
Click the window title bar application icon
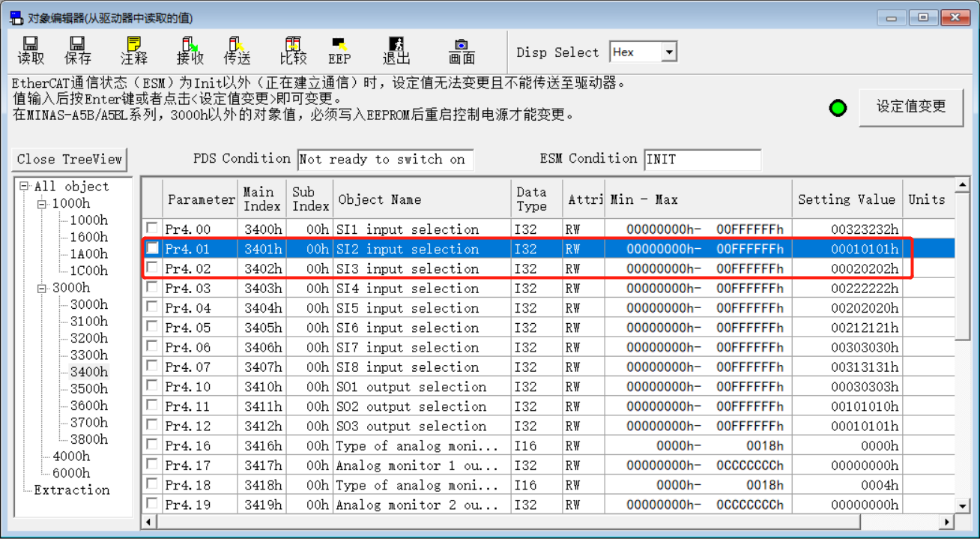tap(16, 16)
